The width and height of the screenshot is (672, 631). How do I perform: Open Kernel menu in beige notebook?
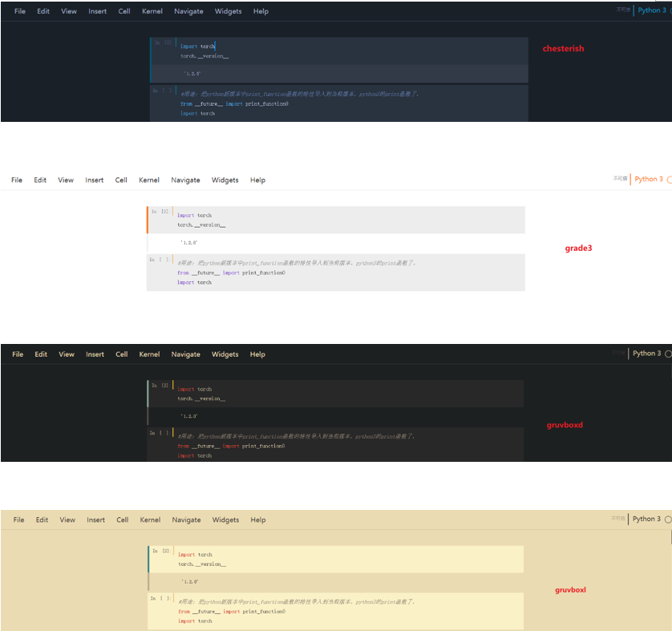150,520
